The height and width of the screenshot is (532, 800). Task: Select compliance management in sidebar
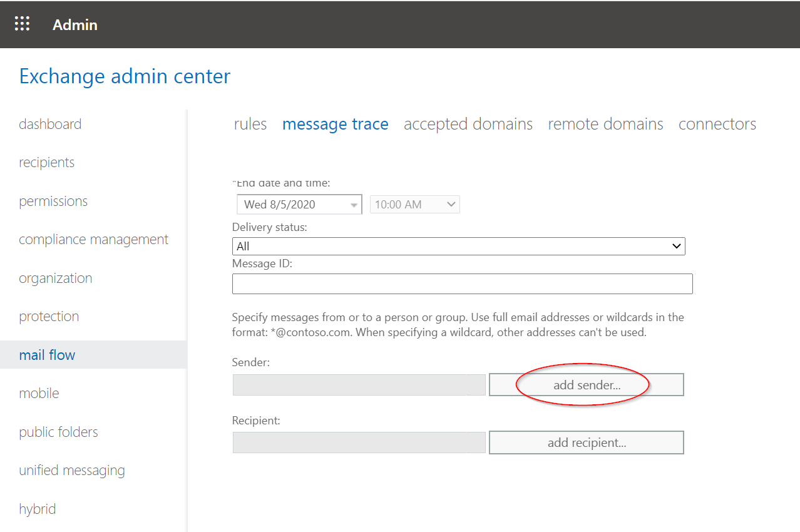93,240
